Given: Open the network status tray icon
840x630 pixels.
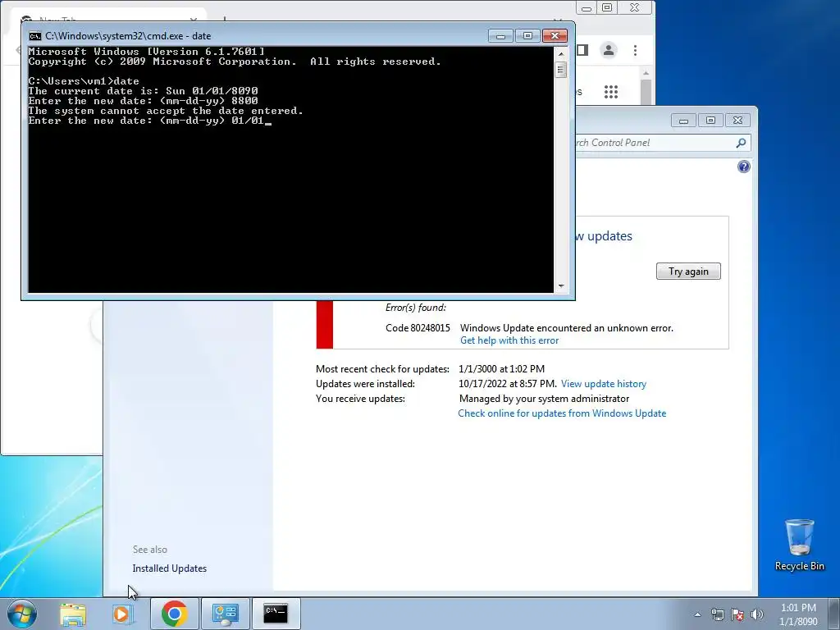Looking at the screenshot, I should click(x=717, y=614).
